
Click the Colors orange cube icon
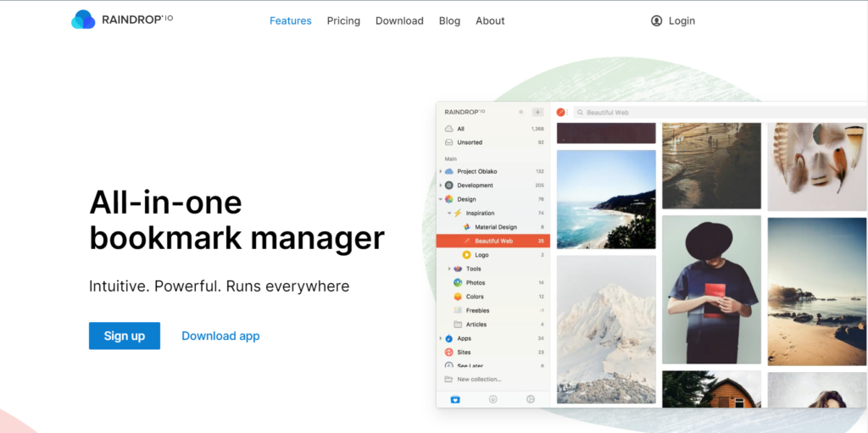[458, 297]
